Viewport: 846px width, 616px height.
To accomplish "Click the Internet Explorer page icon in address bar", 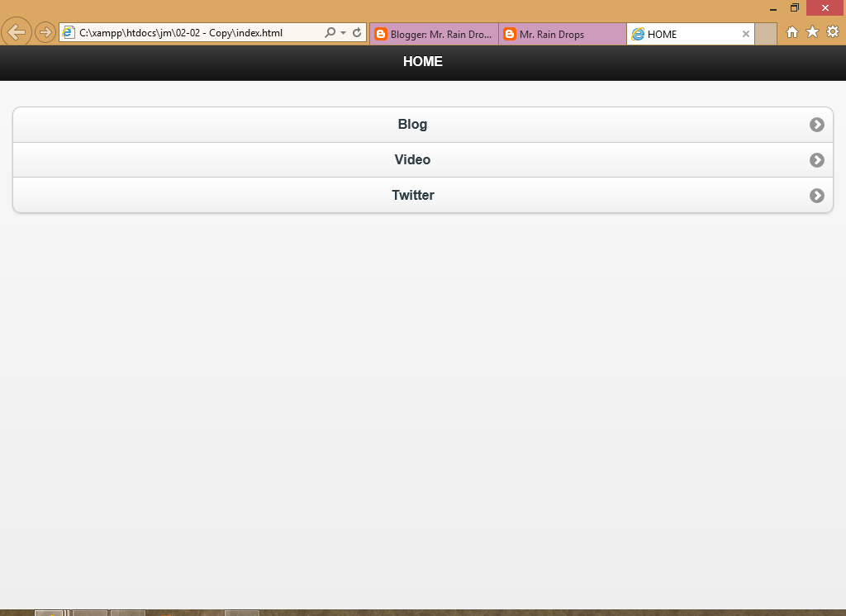I will click(x=69, y=32).
